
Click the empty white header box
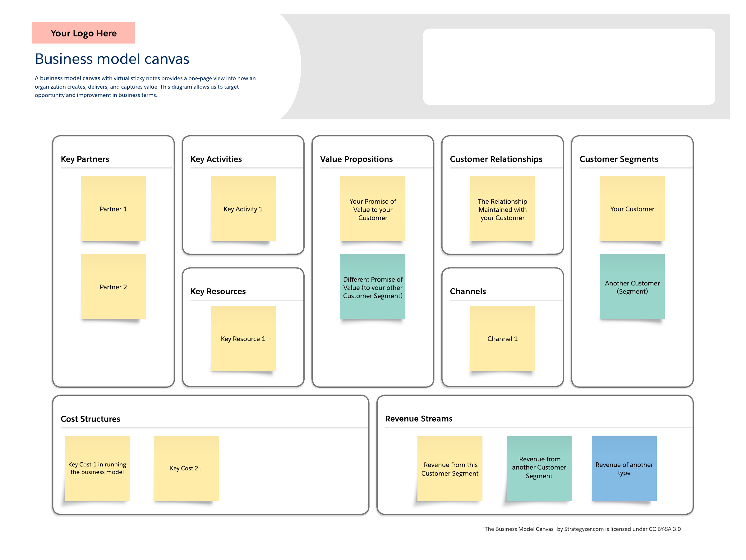(569, 67)
